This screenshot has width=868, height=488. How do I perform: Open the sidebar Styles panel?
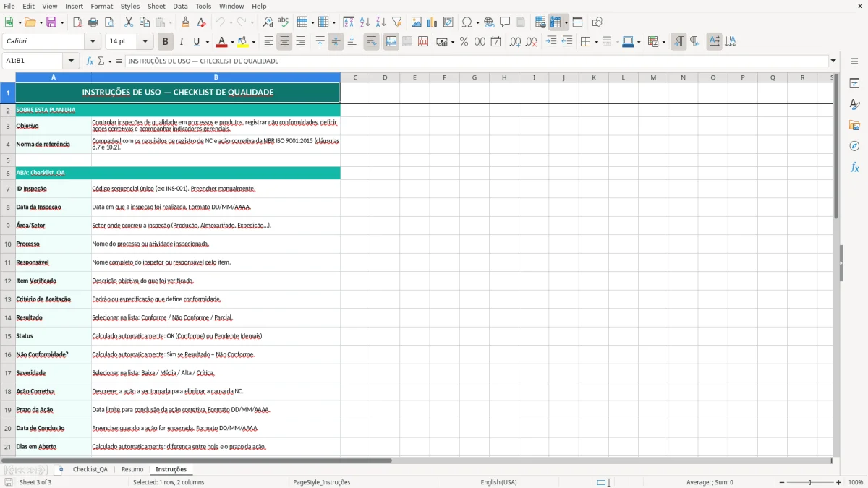[x=854, y=105]
